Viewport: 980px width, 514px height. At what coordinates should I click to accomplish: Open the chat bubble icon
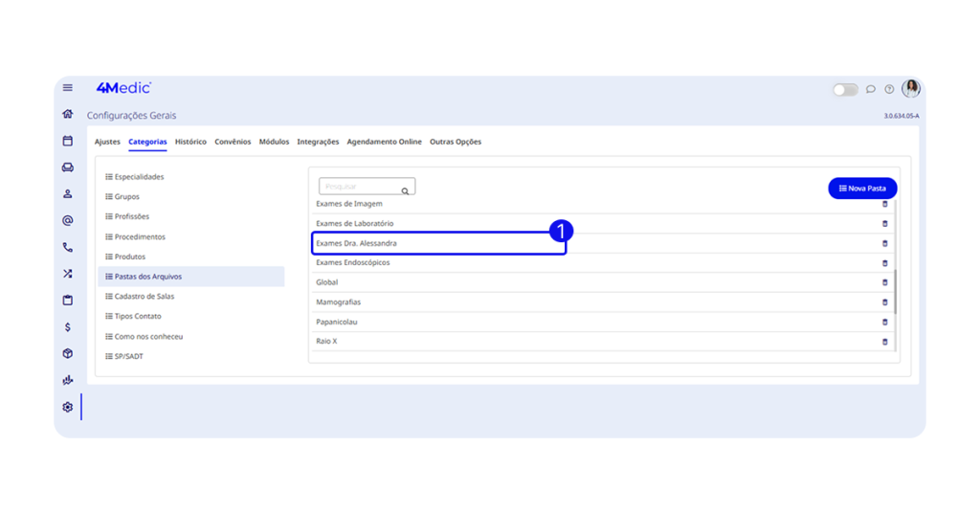click(871, 89)
